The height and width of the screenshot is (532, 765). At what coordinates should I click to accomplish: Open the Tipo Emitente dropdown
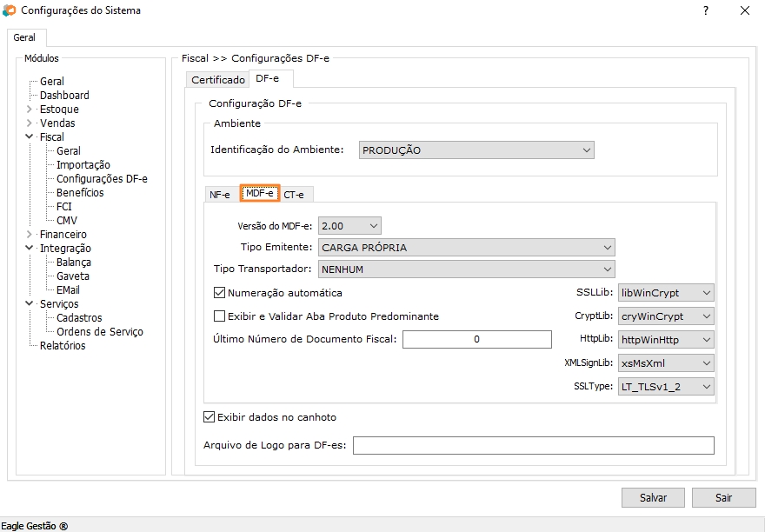point(467,248)
